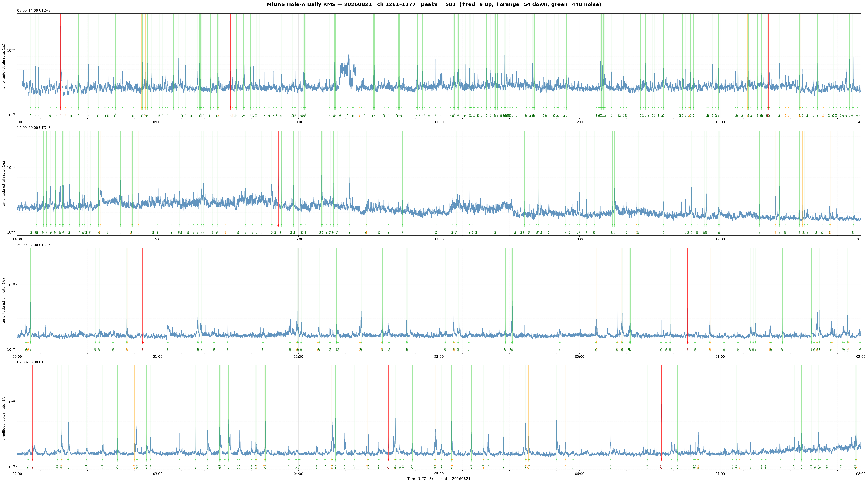Viewport: 868px width, 483px height.
Task: Click the '21:00' time tick label
Action: point(158,356)
